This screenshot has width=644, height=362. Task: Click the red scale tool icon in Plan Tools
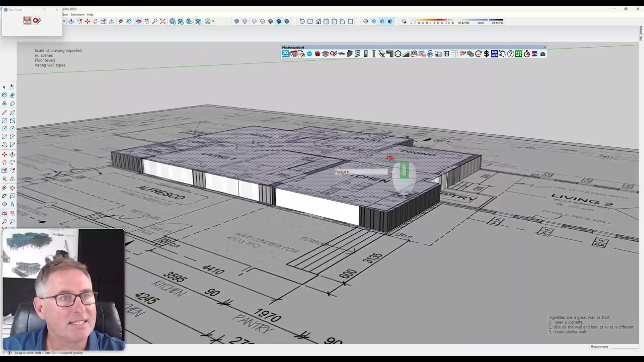pos(37,21)
